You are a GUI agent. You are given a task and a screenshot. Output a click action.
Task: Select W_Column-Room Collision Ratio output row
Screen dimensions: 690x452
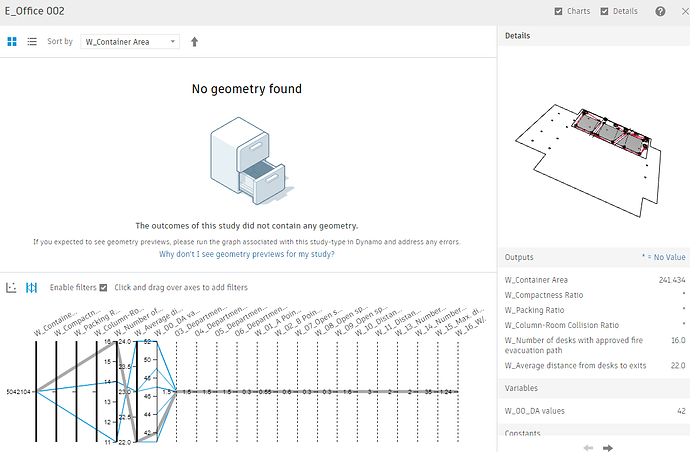coord(595,325)
